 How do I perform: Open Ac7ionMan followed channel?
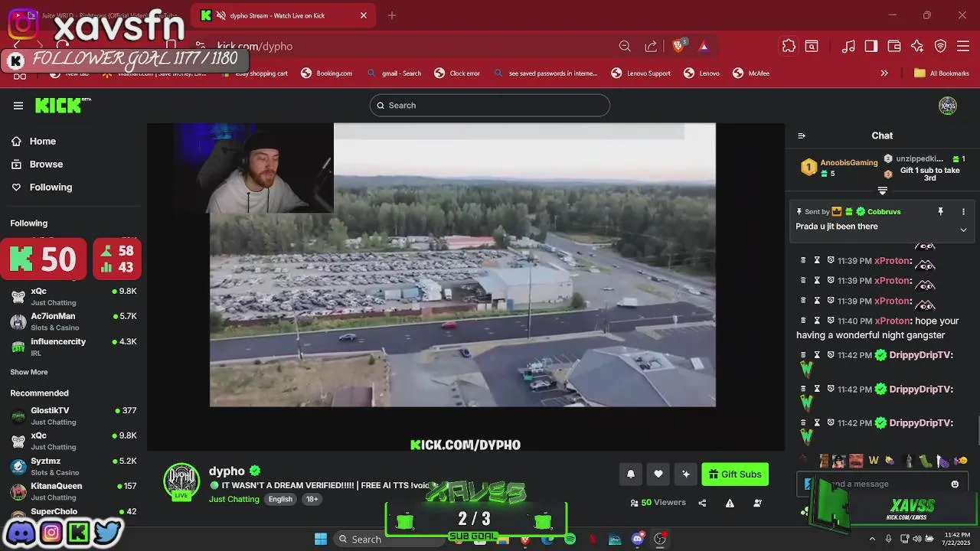(x=73, y=321)
